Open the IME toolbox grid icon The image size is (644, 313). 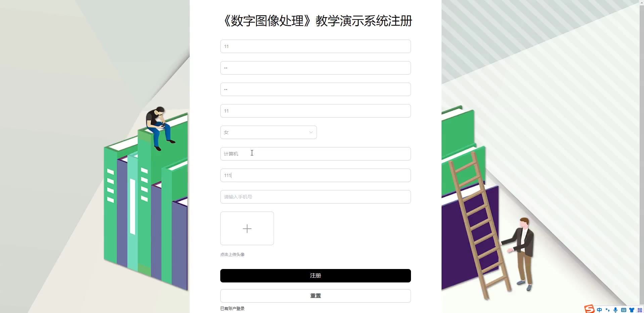pos(640,310)
